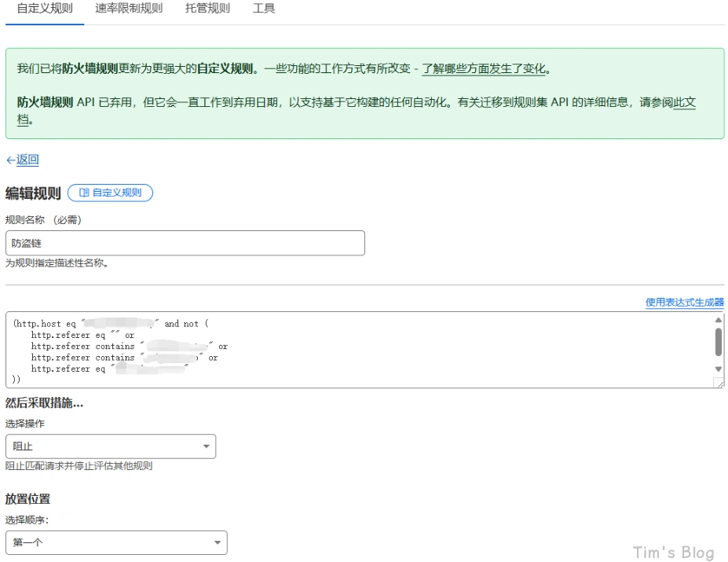Click the 使用表达式生成器 link
The width and height of the screenshot is (728, 562).
tap(684, 302)
